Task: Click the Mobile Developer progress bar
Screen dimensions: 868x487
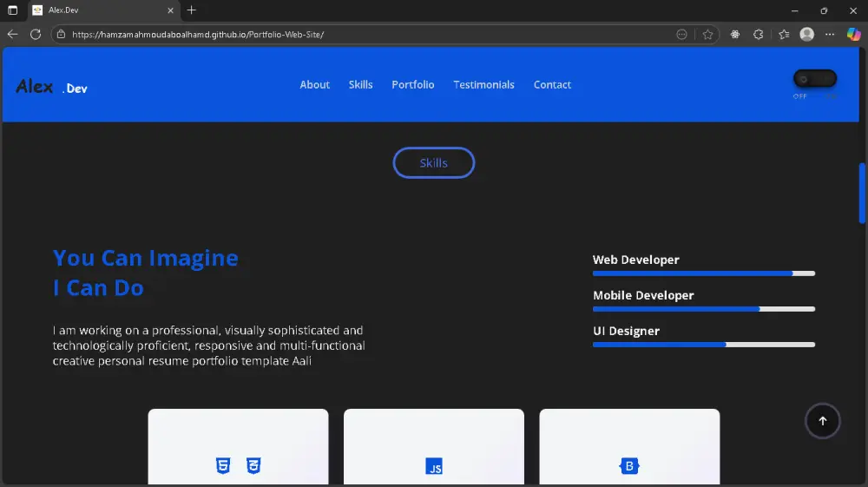Action: coord(704,309)
